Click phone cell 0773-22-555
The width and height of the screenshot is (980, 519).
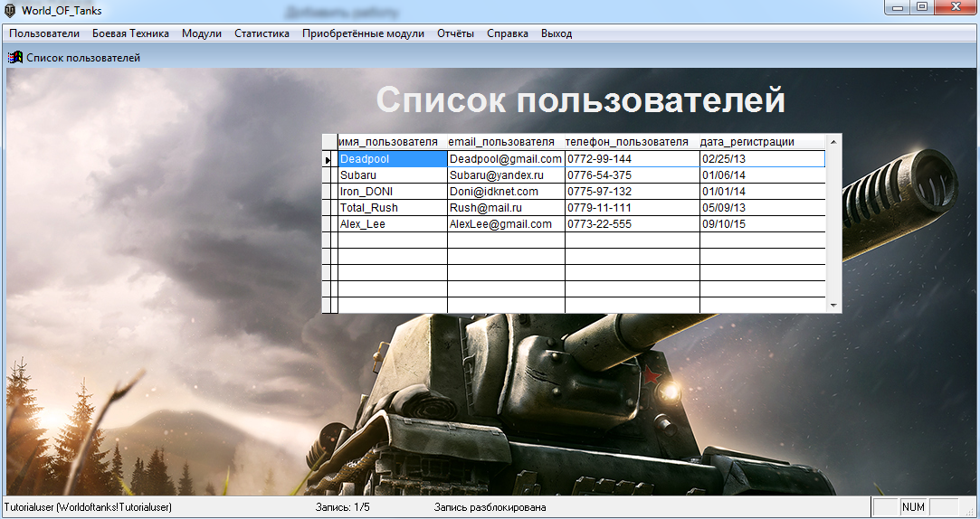633,224
